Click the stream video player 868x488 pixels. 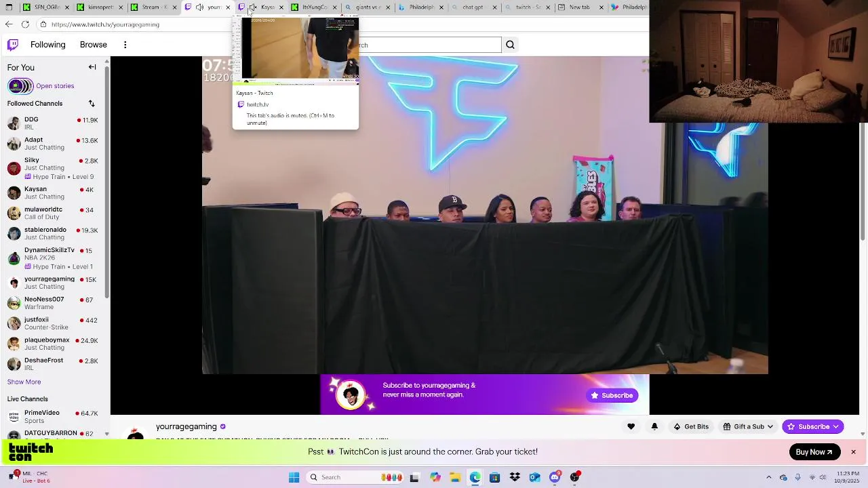[x=485, y=215]
